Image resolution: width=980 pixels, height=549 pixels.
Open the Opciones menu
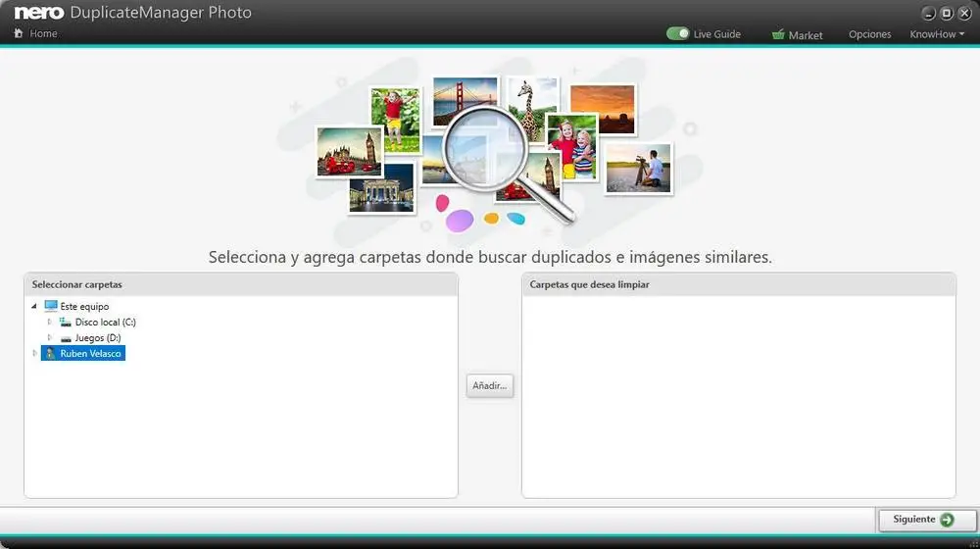869,34
